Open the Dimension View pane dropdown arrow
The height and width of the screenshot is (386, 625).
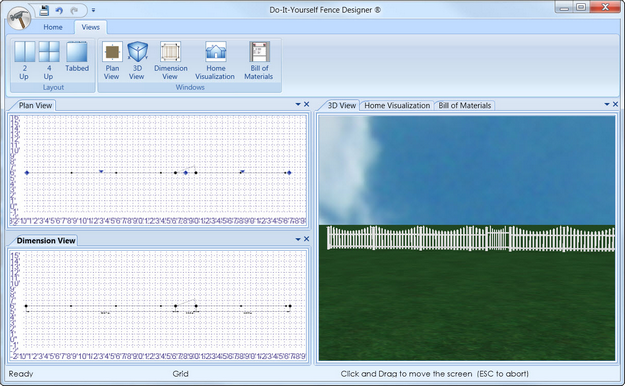pos(298,239)
